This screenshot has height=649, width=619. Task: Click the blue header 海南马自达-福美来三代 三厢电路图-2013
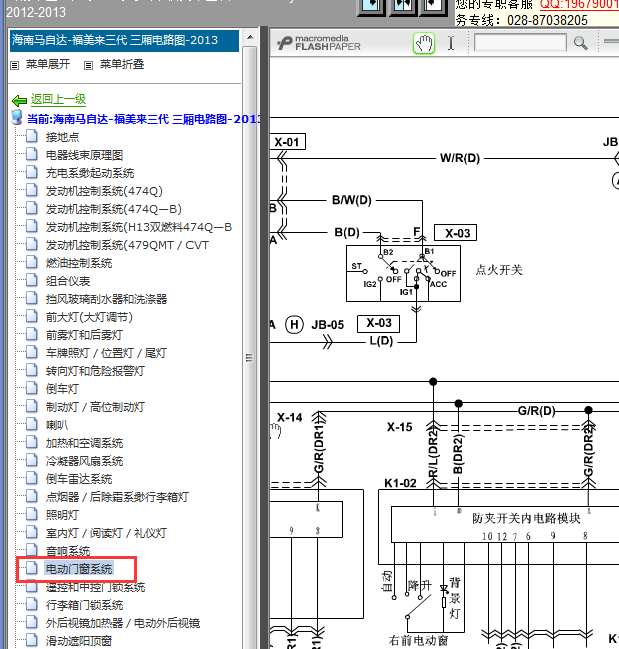(x=124, y=40)
